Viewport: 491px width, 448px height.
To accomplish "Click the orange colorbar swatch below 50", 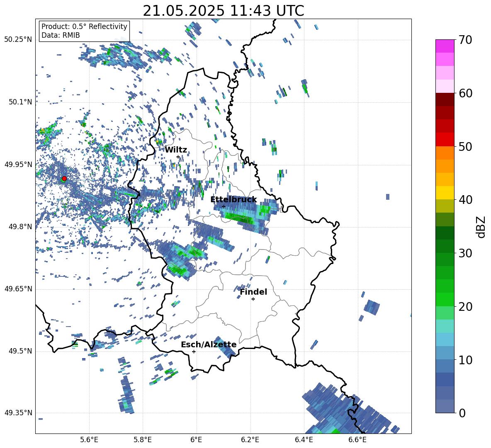I will click(445, 153).
